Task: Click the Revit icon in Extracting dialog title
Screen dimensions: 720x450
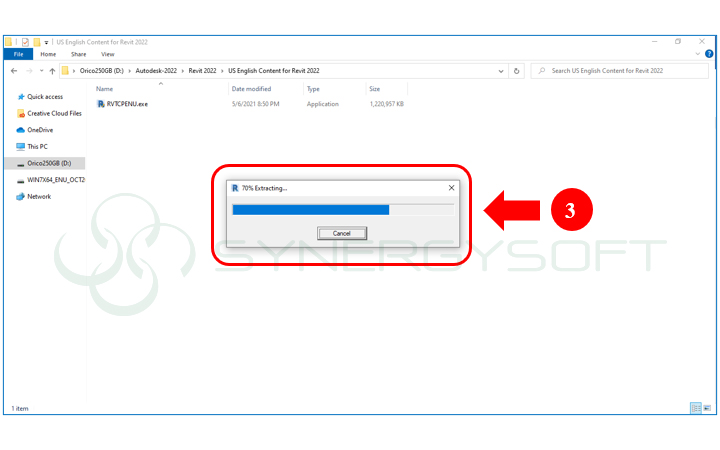Action: click(x=235, y=188)
